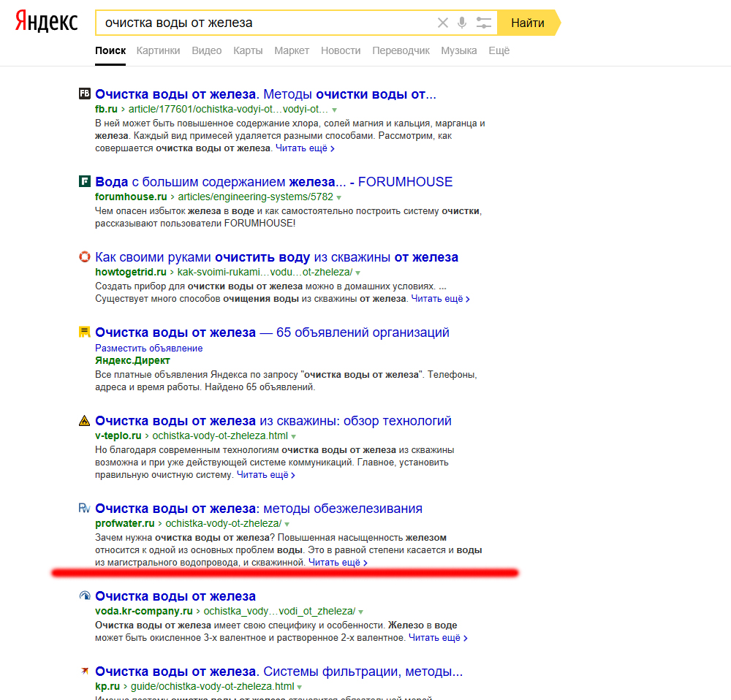This screenshot has width=731, height=700.
Task: Switch to the Видео tab
Action: (x=207, y=50)
